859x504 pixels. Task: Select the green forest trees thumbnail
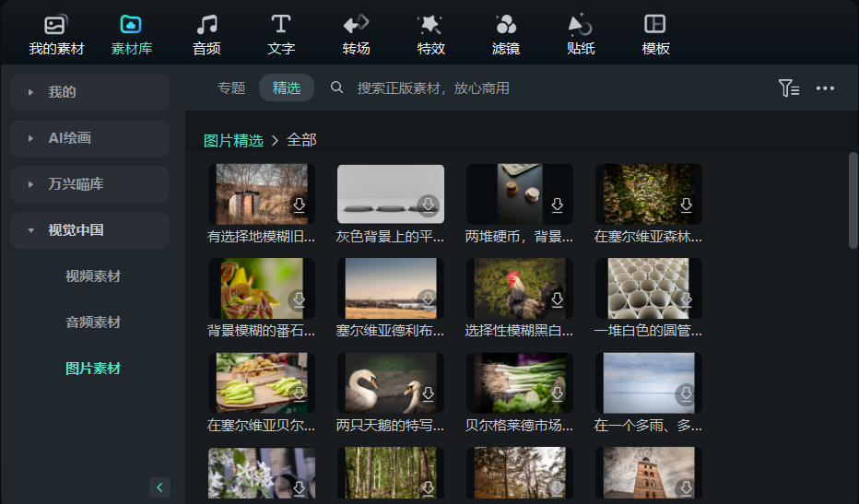[391, 473]
